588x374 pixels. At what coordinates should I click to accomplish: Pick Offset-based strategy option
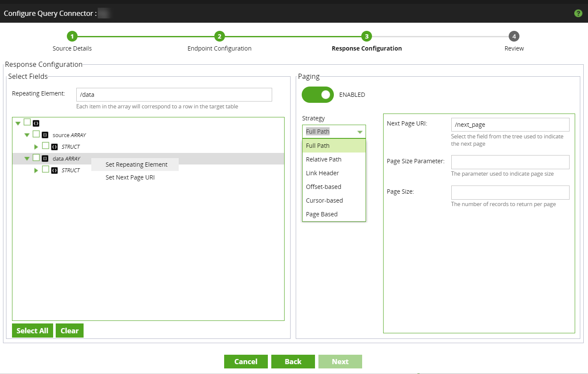pyautogui.click(x=334, y=187)
